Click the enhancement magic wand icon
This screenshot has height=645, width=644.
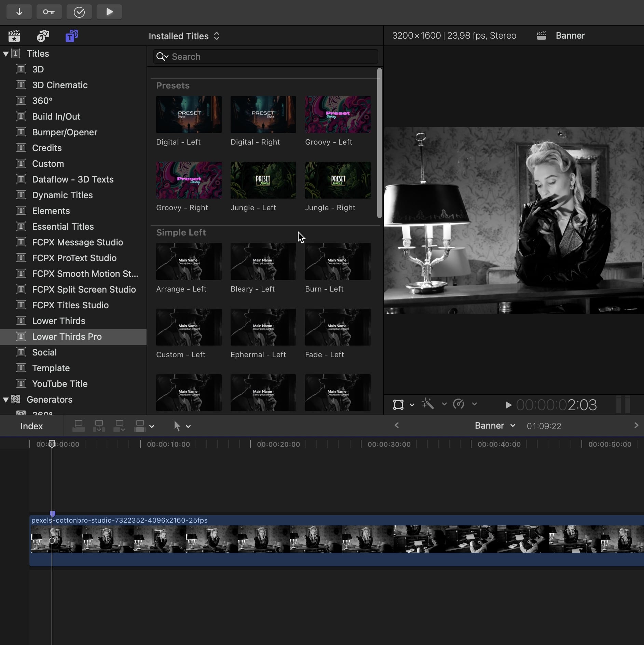428,404
